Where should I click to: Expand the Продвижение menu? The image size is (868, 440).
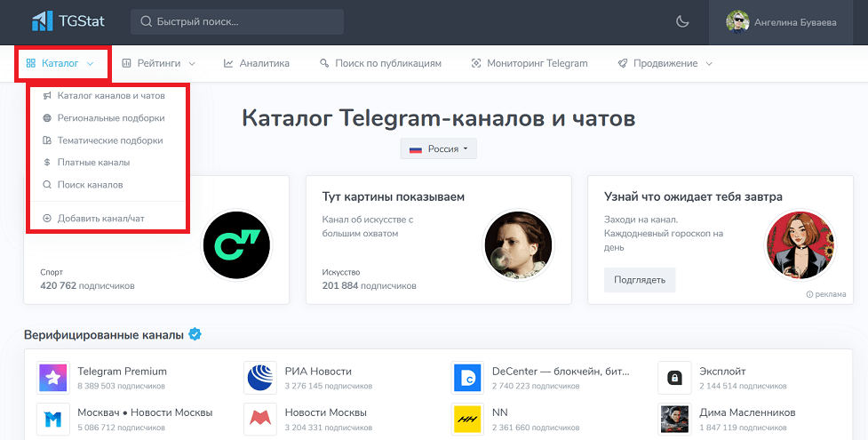tap(665, 63)
